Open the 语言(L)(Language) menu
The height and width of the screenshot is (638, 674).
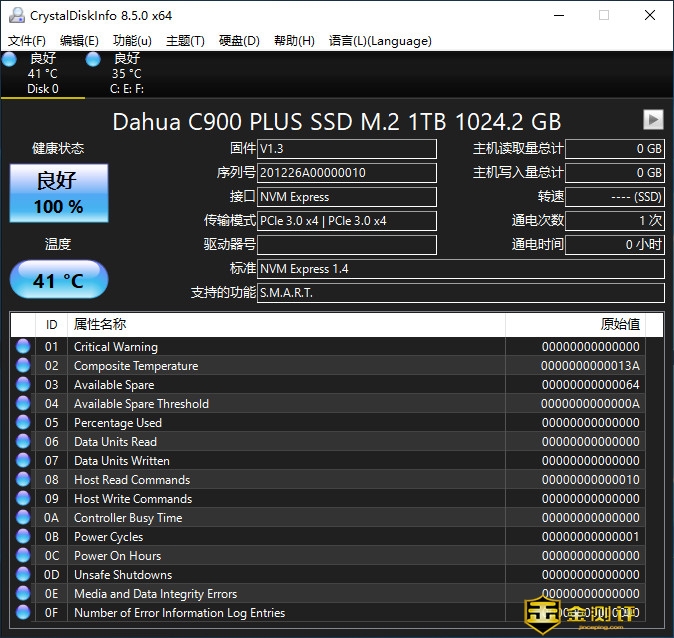pos(380,41)
